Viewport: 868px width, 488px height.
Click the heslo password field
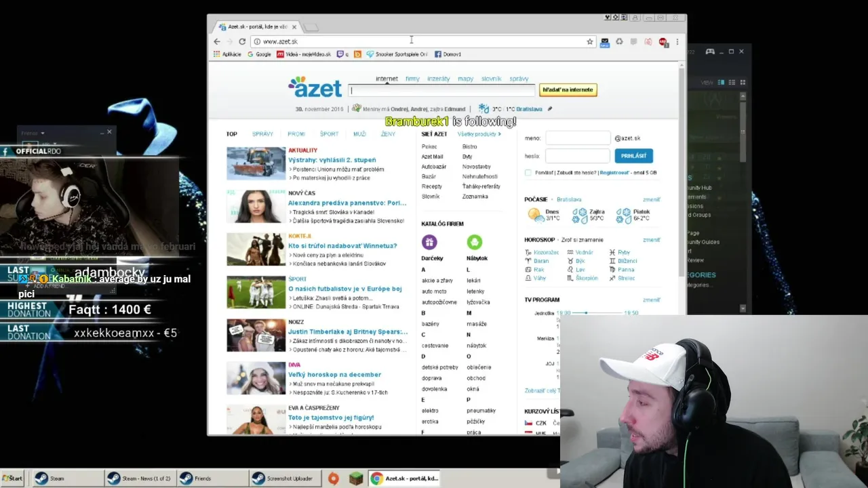click(578, 156)
